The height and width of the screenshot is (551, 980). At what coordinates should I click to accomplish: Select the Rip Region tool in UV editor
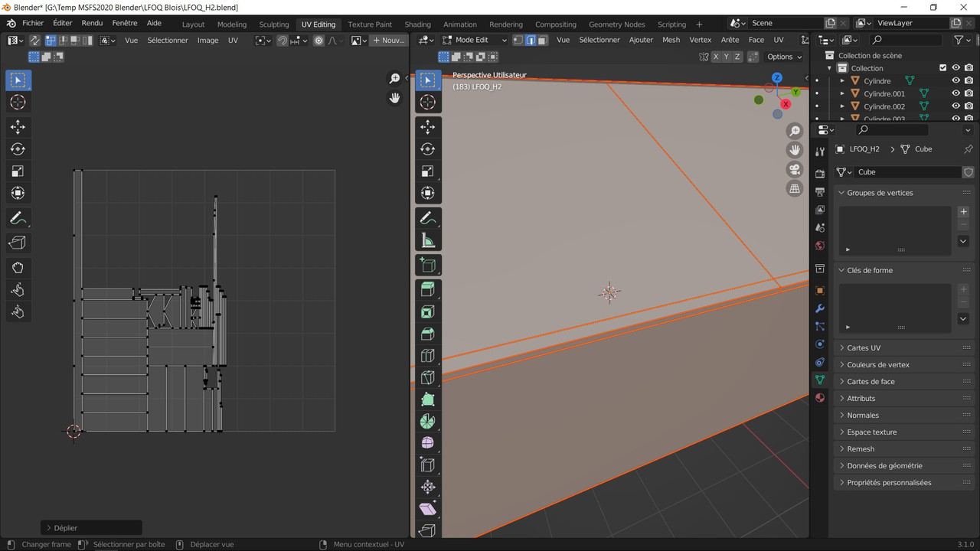18,243
